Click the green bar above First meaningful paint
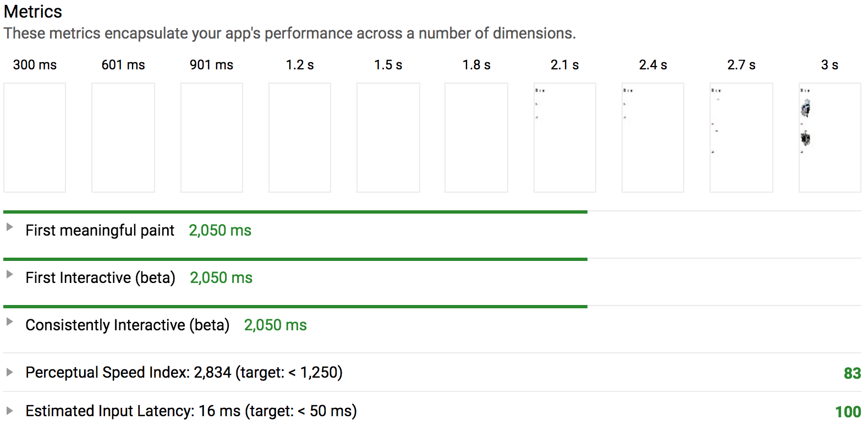 click(x=295, y=212)
